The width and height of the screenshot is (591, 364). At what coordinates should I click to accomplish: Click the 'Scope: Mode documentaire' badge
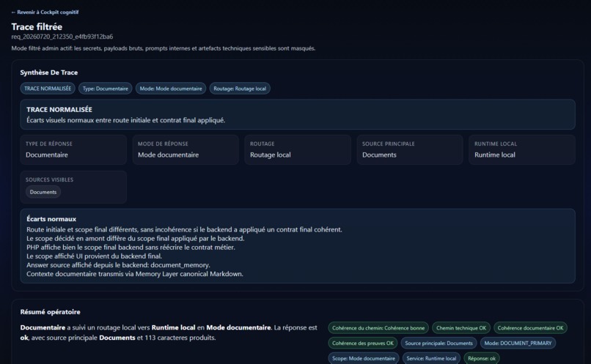[364, 358]
